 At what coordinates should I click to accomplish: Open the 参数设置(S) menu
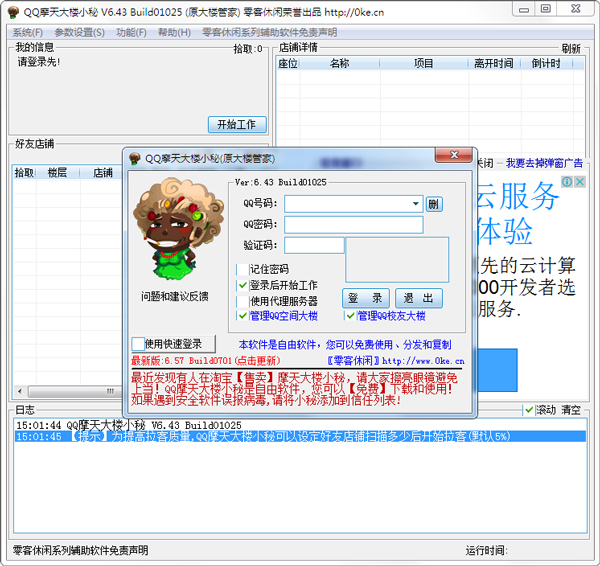(x=80, y=33)
